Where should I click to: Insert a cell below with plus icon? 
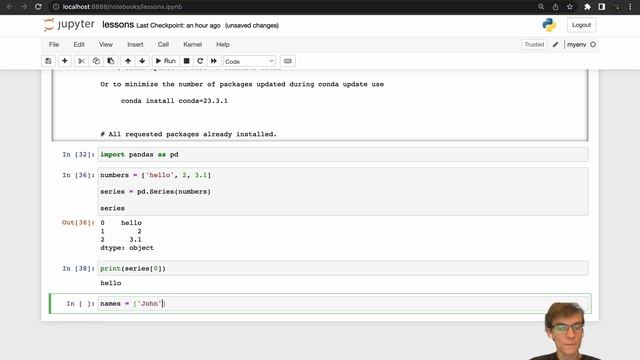point(64,61)
